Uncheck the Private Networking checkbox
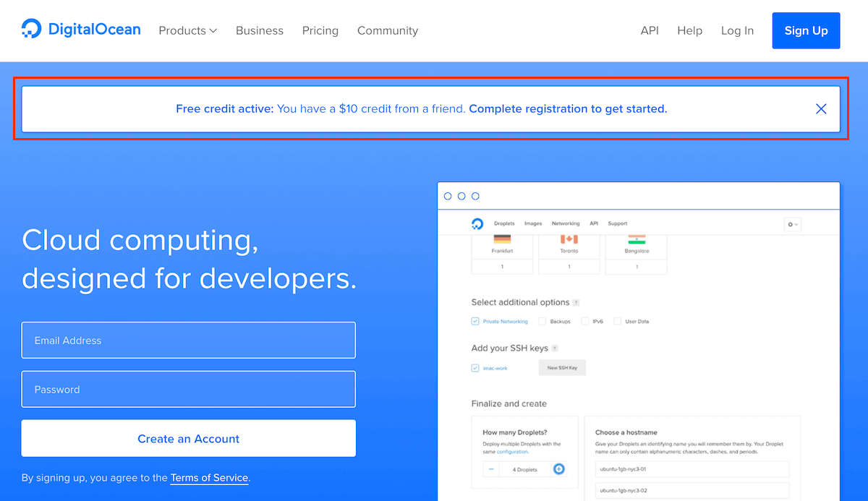 pos(475,321)
